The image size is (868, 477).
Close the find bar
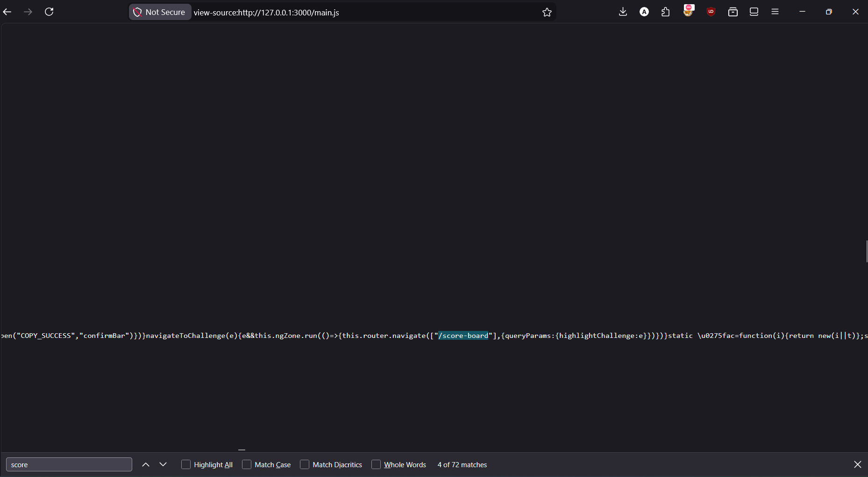click(x=858, y=464)
